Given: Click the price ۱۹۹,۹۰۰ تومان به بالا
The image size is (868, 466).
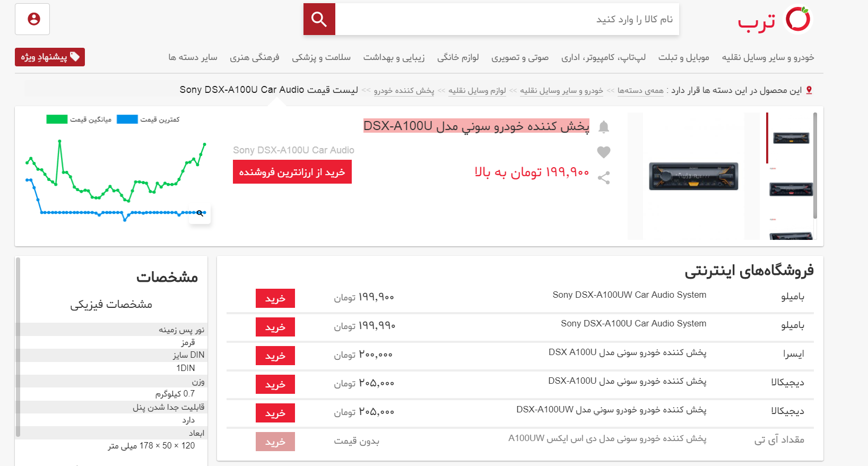Looking at the screenshot, I should [x=532, y=172].
